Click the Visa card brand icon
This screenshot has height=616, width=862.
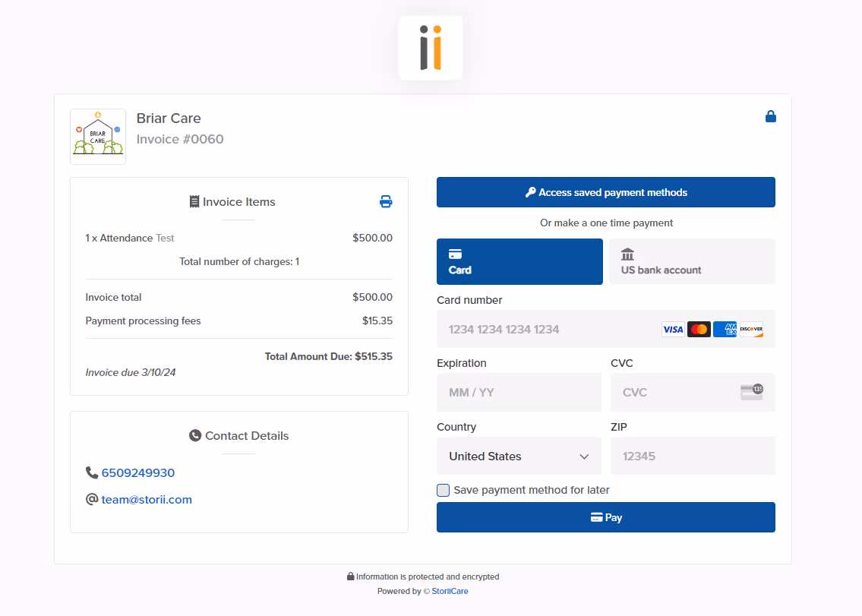673,330
